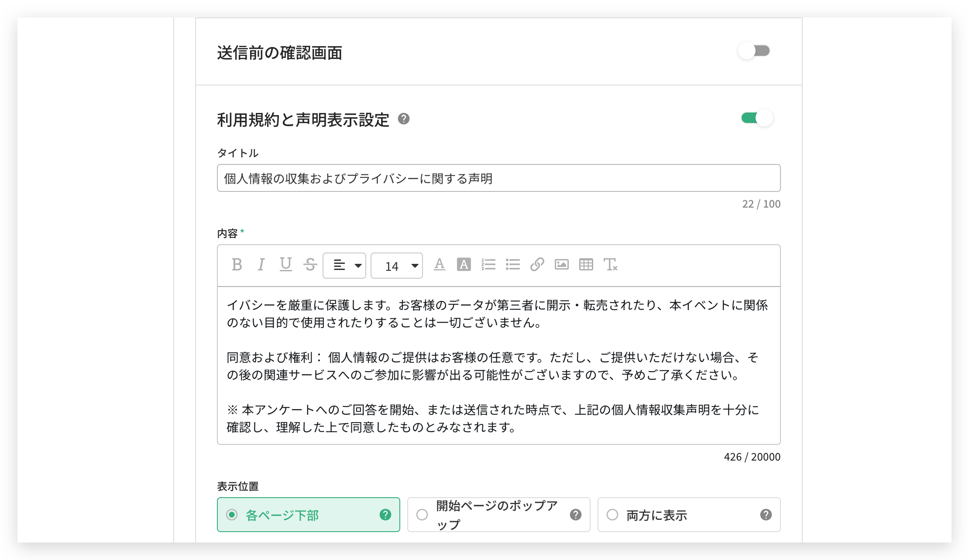Select the 各ページ下部 radio option
Viewport: 969px width, 560px height.
pos(308,515)
